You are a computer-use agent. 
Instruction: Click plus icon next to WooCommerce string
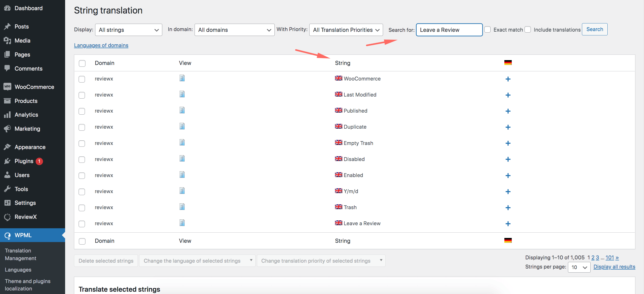508,79
